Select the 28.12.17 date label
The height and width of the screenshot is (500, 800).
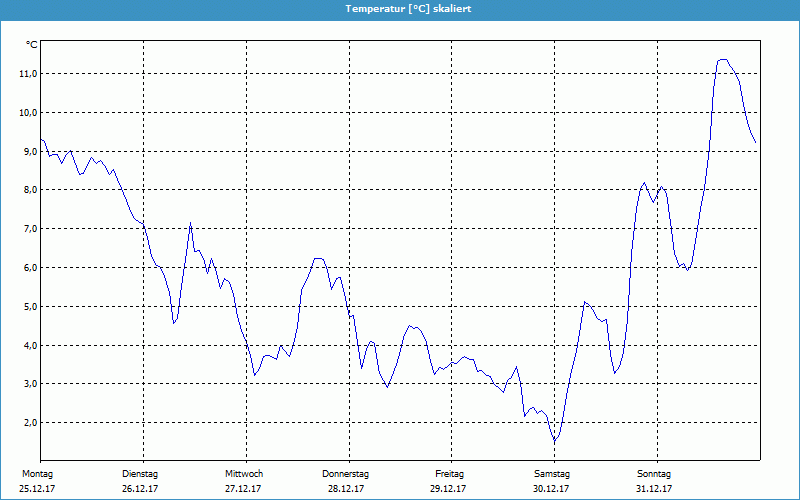coord(346,489)
